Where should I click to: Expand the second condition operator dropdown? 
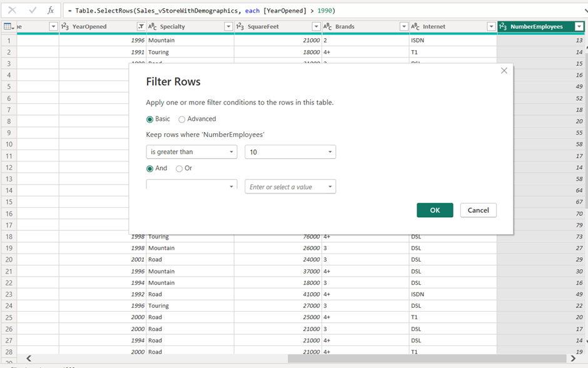click(191, 186)
